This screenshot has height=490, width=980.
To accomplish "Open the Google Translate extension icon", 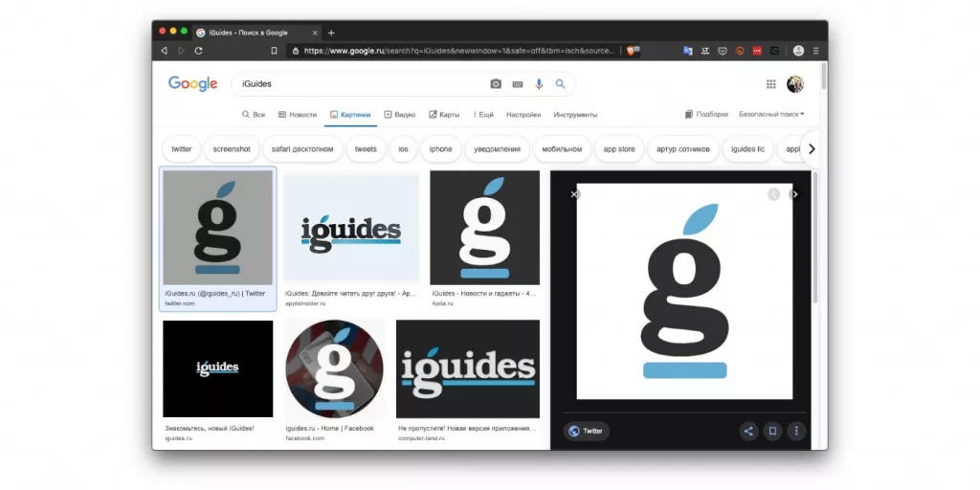I will 687,51.
